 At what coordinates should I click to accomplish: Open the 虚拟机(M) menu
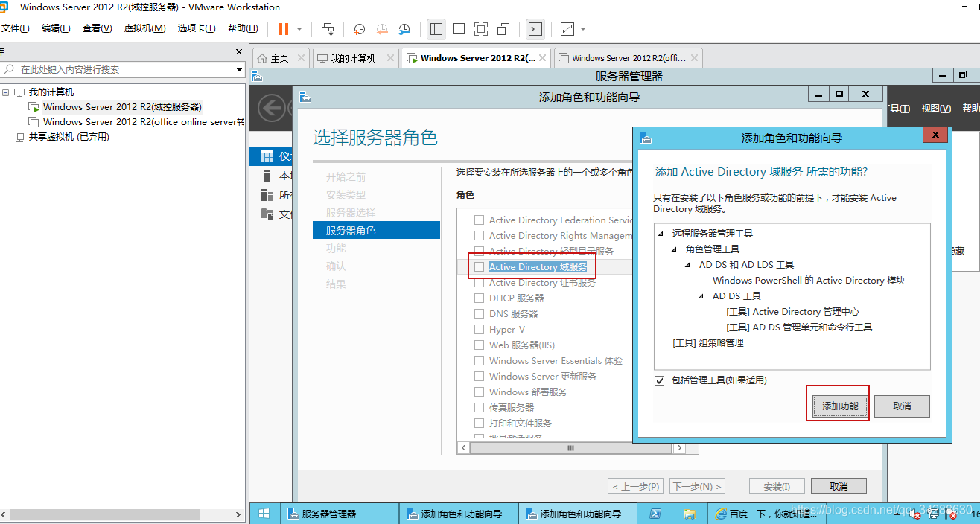[144, 28]
